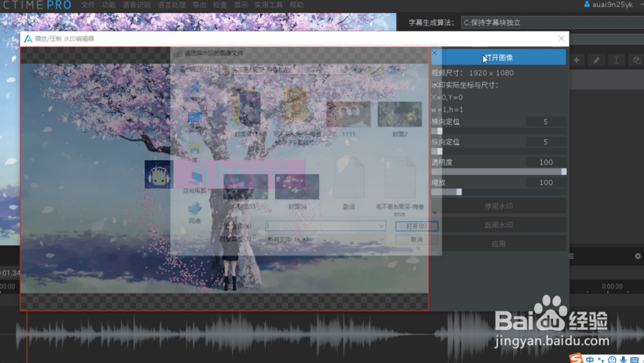Open the 字幕生成算法 dropdown

(552, 23)
